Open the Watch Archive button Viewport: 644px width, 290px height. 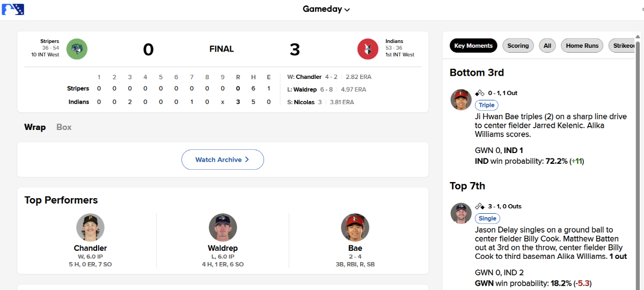[x=223, y=160]
